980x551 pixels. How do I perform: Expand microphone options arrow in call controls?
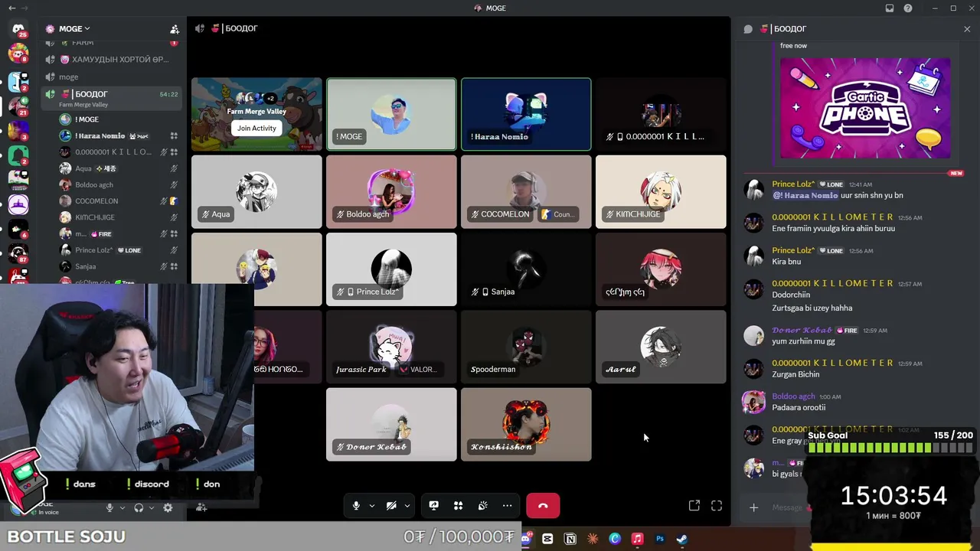372,506
